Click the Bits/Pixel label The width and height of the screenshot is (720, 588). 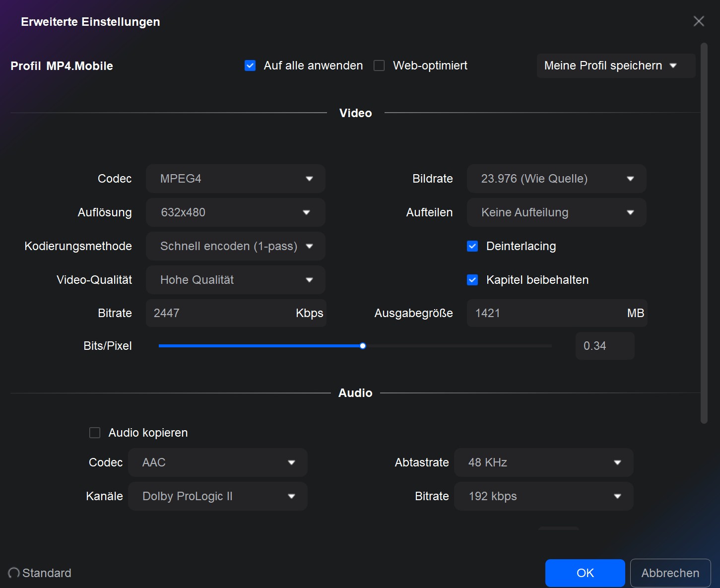108,346
